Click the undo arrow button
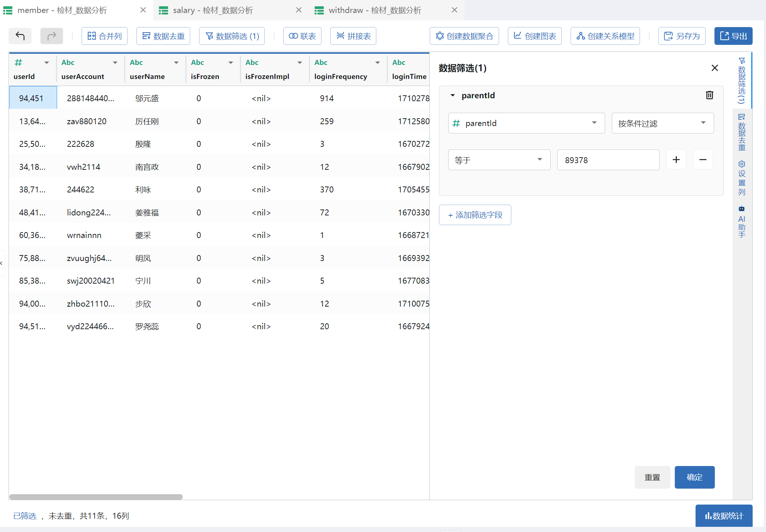This screenshot has width=766, height=532. coord(20,36)
